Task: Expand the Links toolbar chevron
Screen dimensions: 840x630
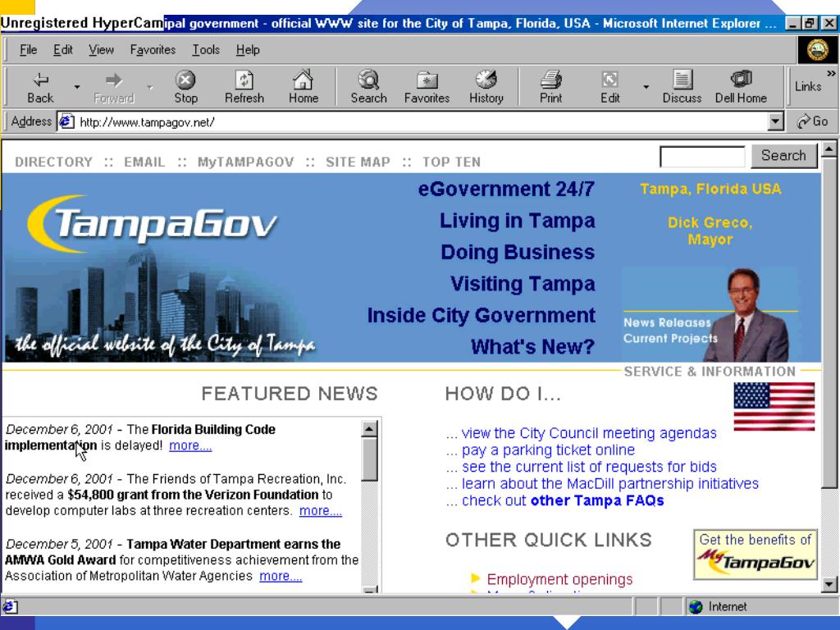Action: click(831, 73)
